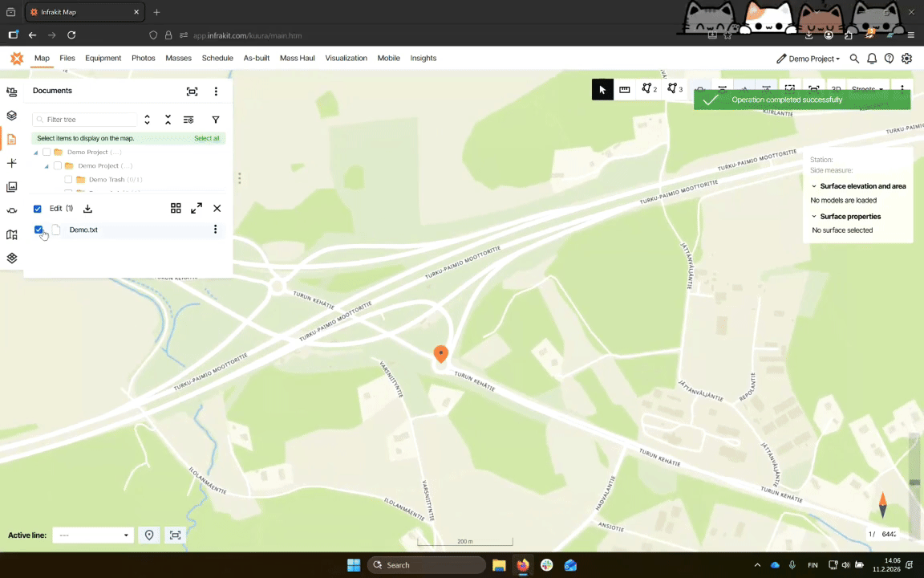Collapse the top-level Demo Project tree node
This screenshot has height=578, width=924.
[x=35, y=153]
